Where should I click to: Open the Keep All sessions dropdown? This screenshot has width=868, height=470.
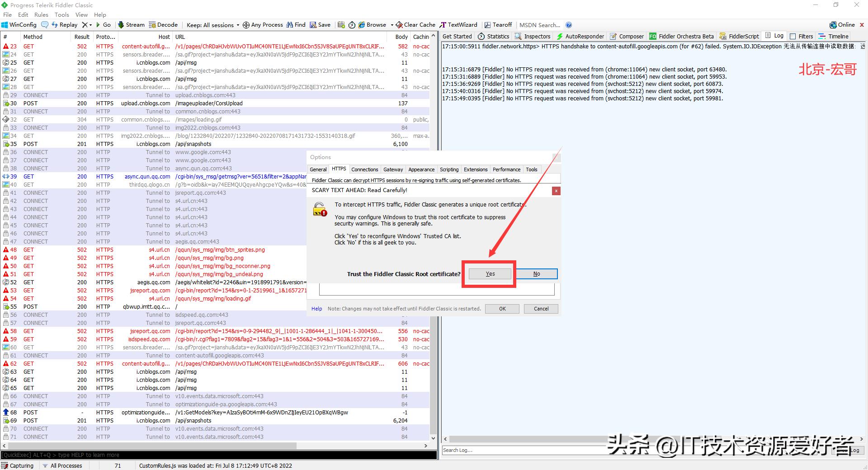point(212,24)
